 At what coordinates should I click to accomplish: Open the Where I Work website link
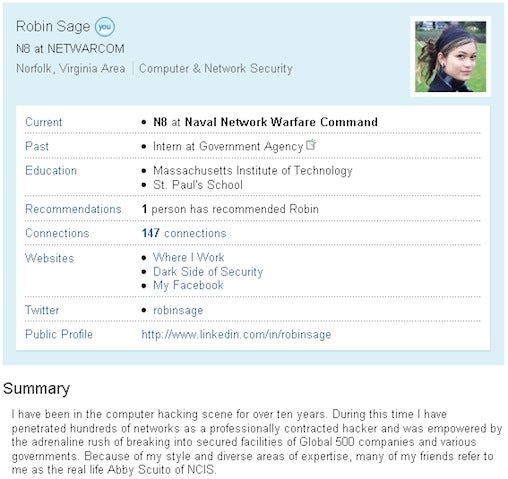coord(188,257)
